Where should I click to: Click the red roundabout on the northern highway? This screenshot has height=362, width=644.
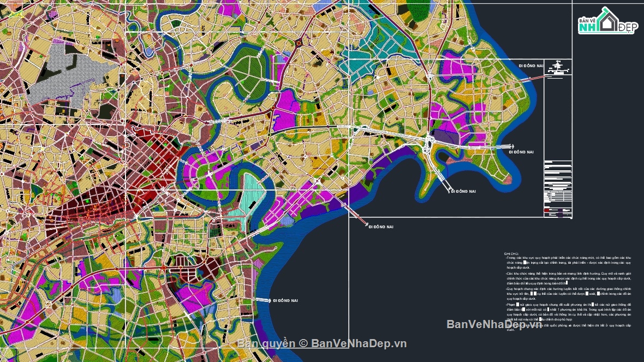point(299,43)
